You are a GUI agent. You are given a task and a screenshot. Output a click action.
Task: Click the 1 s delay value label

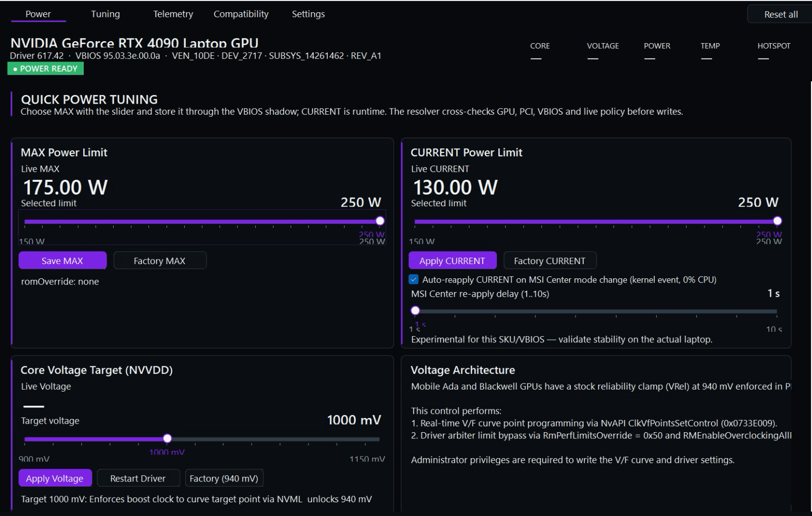coord(773,294)
